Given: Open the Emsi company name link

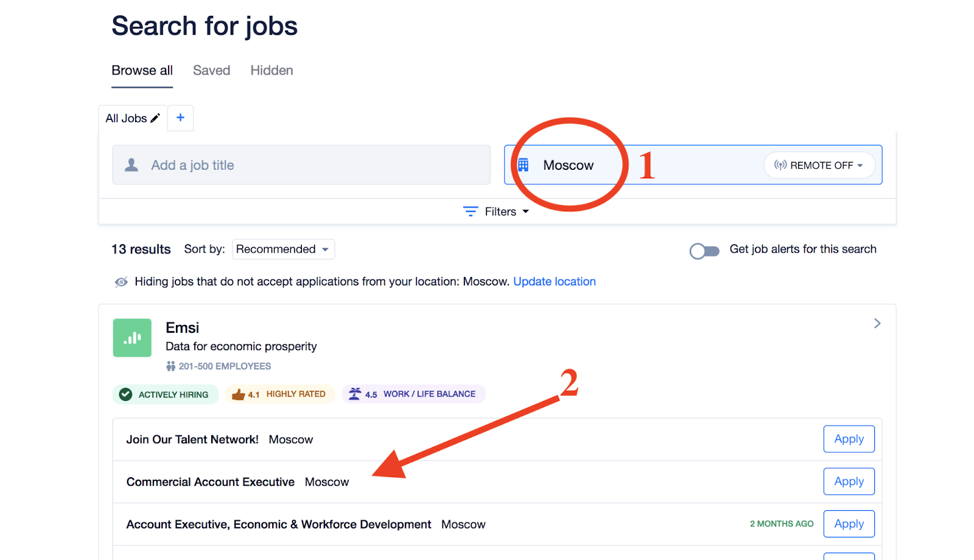Looking at the screenshot, I should (x=182, y=327).
